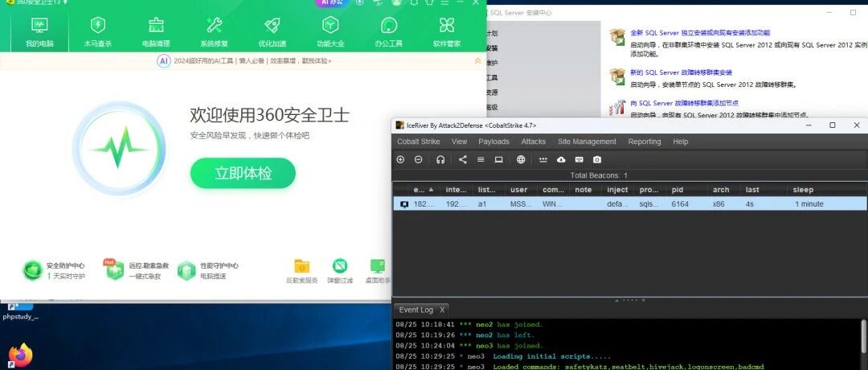Click the downloaded files cloud icon
Screen dimensions: 868x370
(x=561, y=159)
